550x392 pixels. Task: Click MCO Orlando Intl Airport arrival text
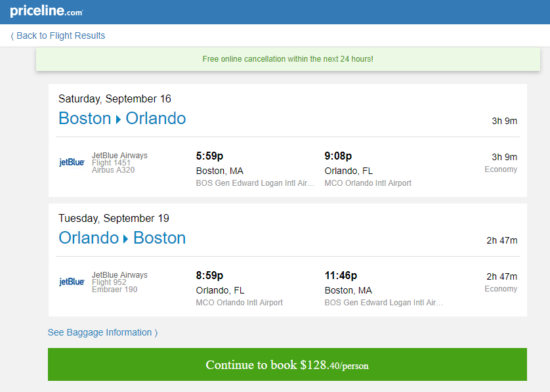tap(368, 183)
